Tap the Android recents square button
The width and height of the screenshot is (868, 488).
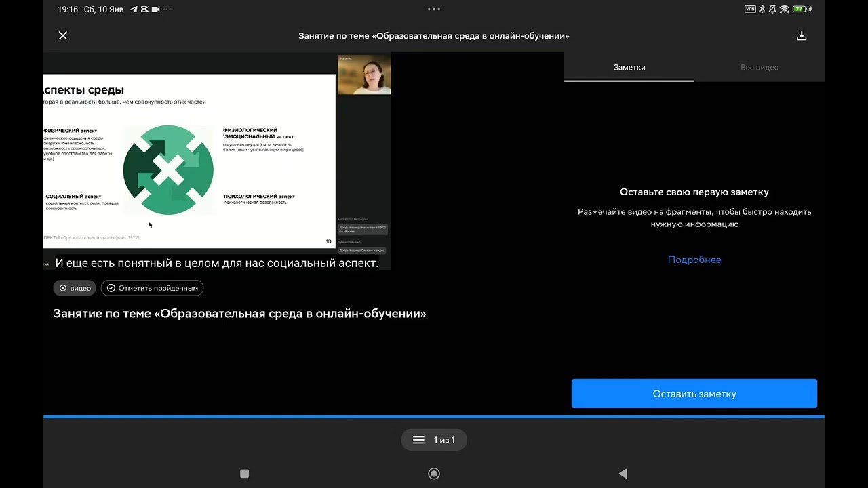pos(245,474)
